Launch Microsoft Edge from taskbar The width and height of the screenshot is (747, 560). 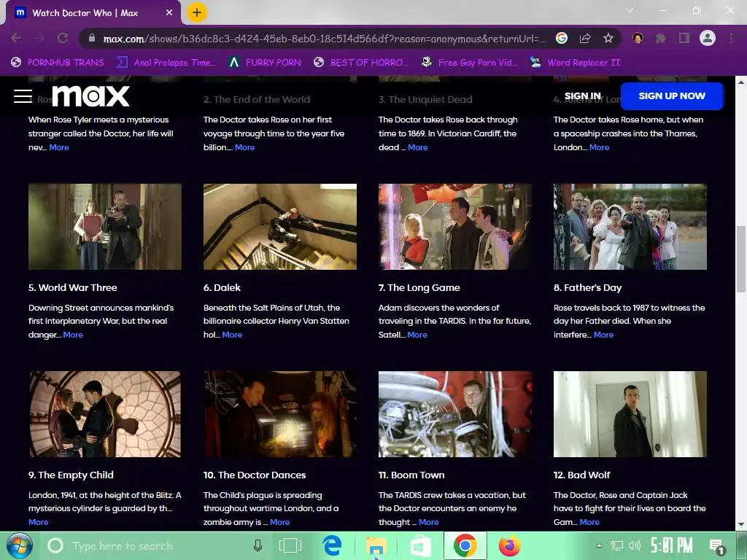pyautogui.click(x=332, y=545)
